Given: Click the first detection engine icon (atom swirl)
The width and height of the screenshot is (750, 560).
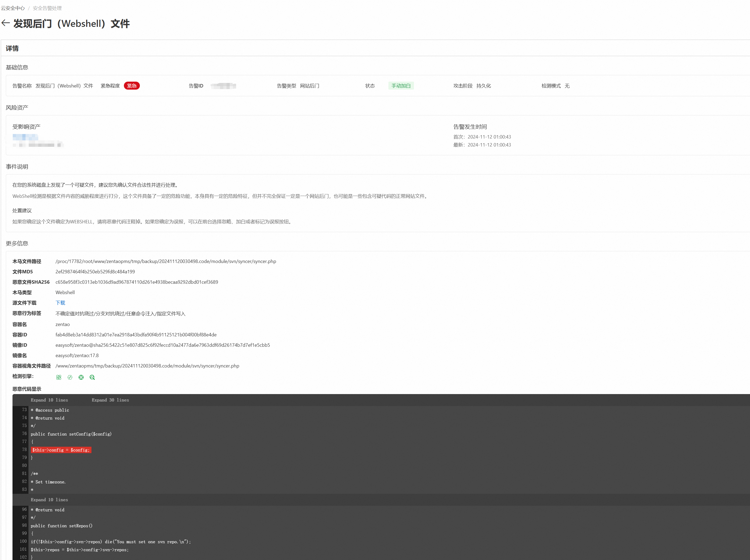Looking at the screenshot, I should click(59, 377).
